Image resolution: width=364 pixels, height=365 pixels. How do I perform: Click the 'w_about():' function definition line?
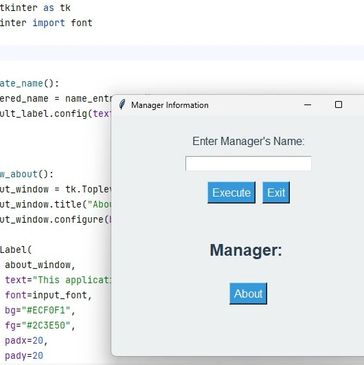point(27,174)
